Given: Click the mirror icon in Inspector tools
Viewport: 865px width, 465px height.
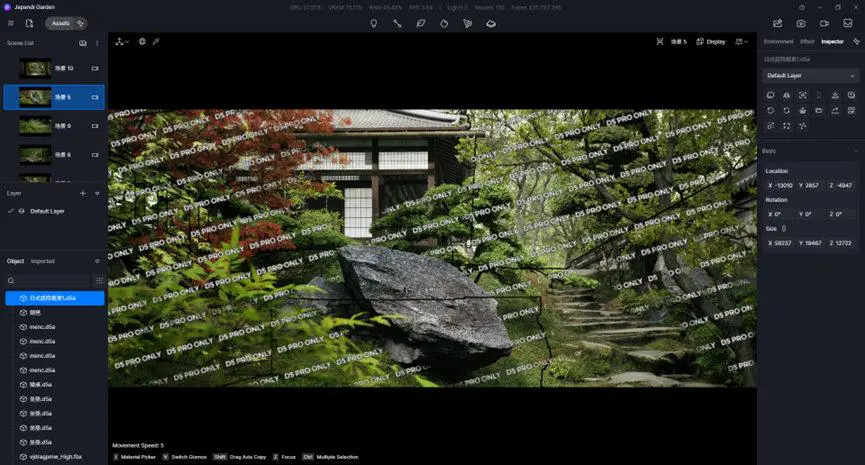Looking at the screenshot, I should pyautogui.click(x=787, y=95).
